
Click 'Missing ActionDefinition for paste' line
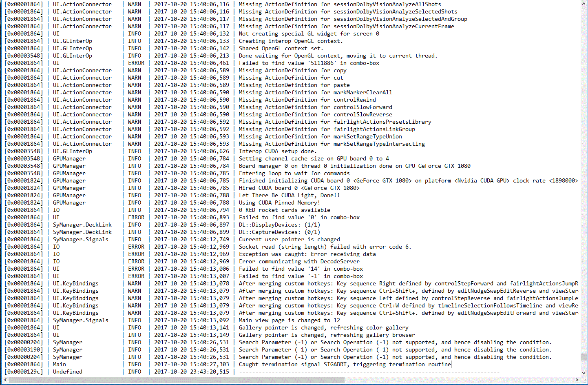294,85
